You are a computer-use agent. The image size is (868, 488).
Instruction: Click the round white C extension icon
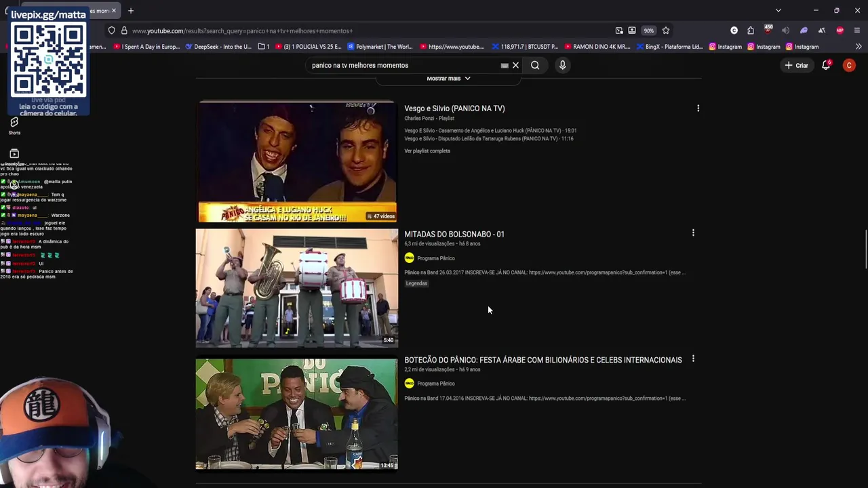(x=734, y=30)
